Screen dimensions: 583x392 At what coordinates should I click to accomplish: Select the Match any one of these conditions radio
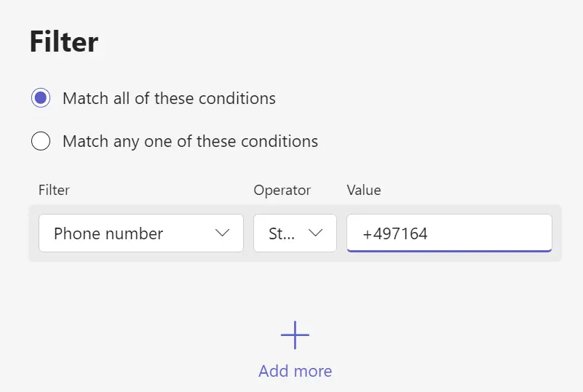[x=41, y=141]
